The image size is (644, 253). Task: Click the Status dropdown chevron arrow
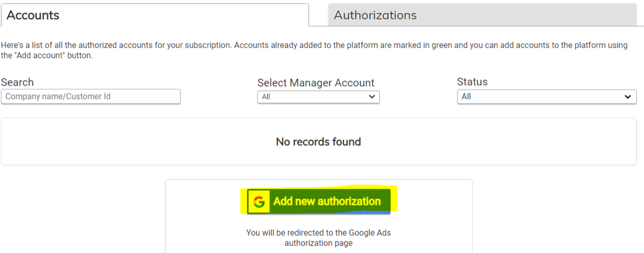click(x=628, y=97)
